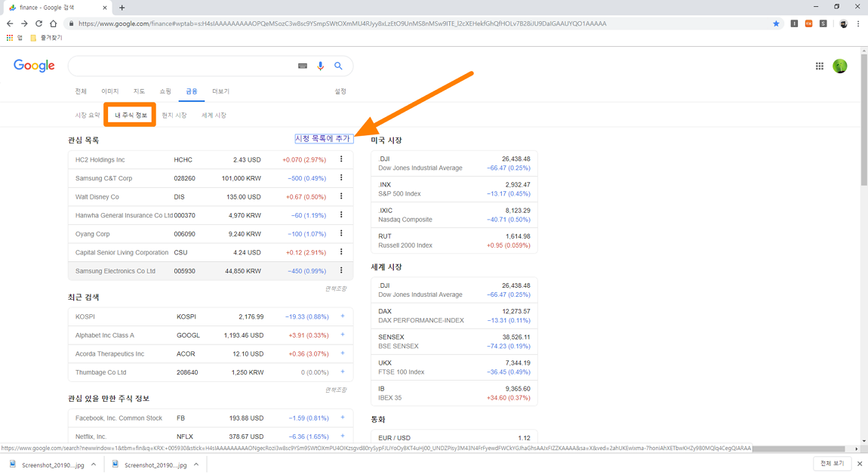Add Acorda Therapeutics to watchlist
The height and width of the screenshot is (475, 868).
point(343,353)
